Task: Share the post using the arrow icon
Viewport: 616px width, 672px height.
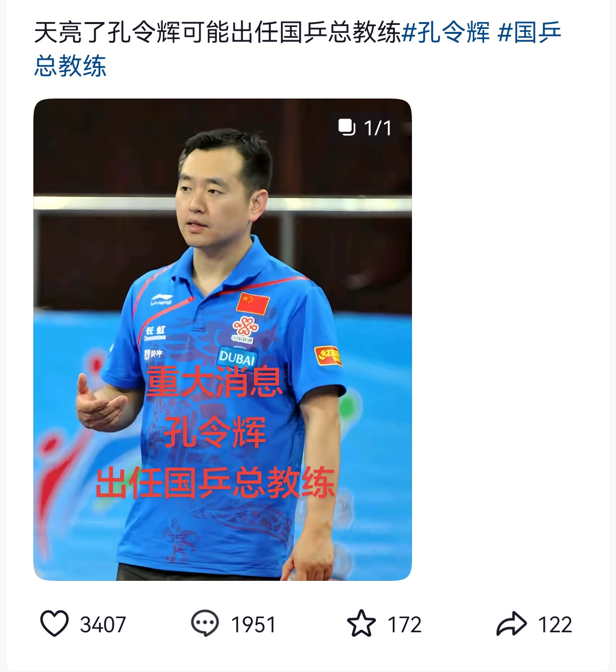Action: point(512,623)
